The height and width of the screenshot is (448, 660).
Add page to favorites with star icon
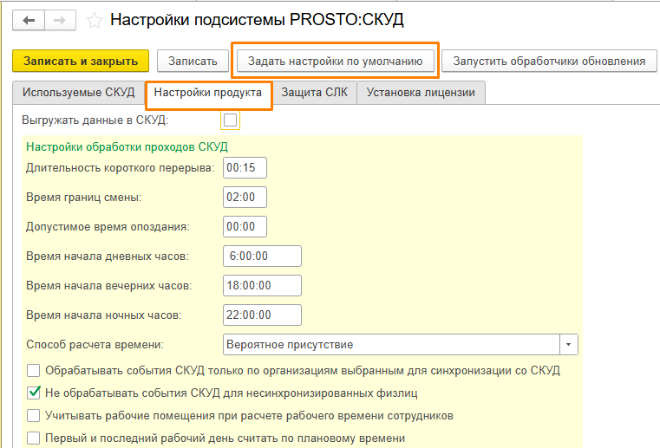tap(94, 20)
